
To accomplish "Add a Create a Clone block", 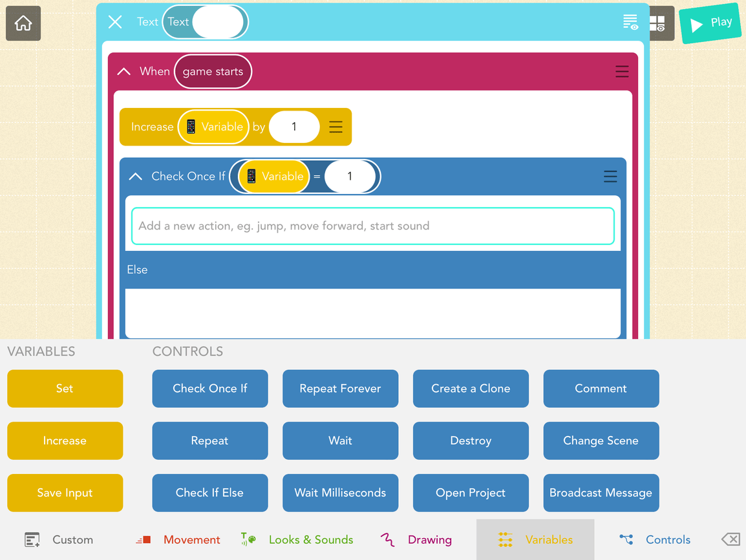I will 471,388.
